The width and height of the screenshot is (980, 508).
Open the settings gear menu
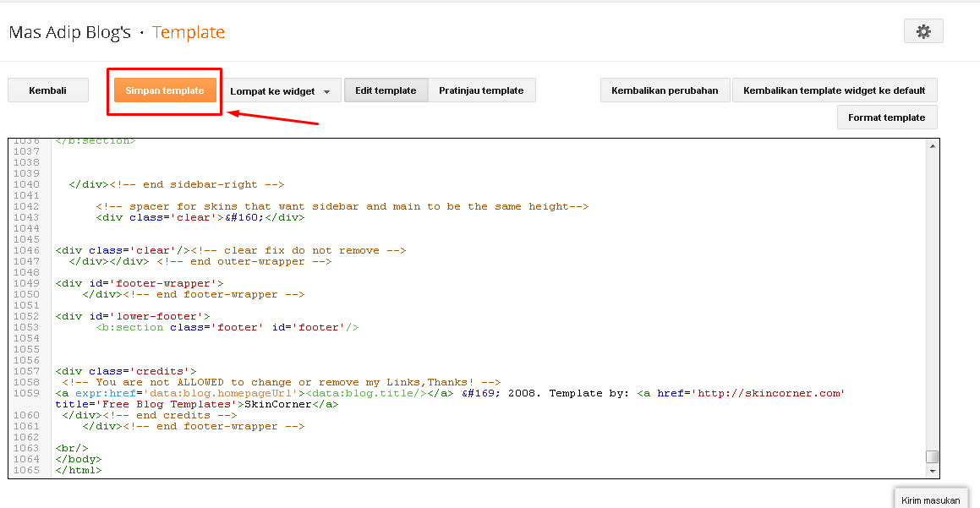click(923, 30)
